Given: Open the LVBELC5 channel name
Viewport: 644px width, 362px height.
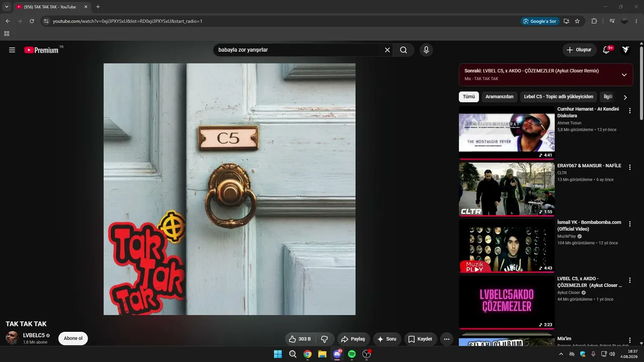Looking at the screenshot, I should (x=34, y=335).
